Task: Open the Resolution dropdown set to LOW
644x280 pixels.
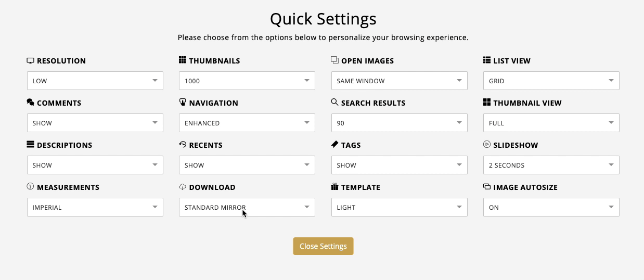Action: pyautogui.click(x=95, y=81)
